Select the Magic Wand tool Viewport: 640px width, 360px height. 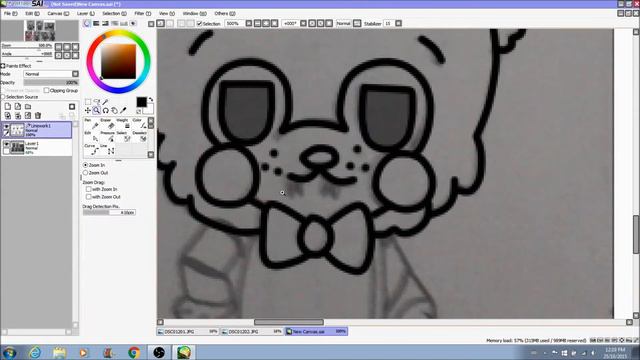(x=106, y=102)
